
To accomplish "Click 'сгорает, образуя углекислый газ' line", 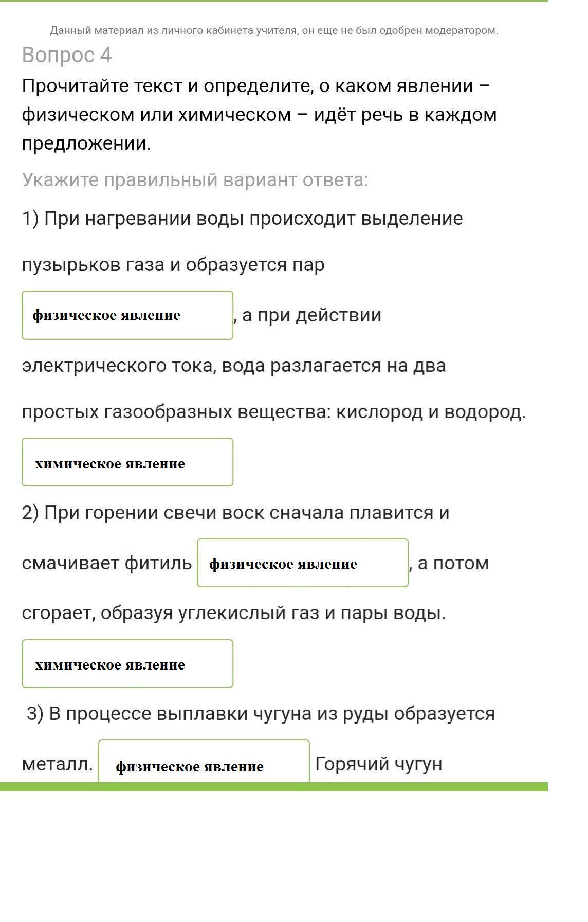I will 234,613.
